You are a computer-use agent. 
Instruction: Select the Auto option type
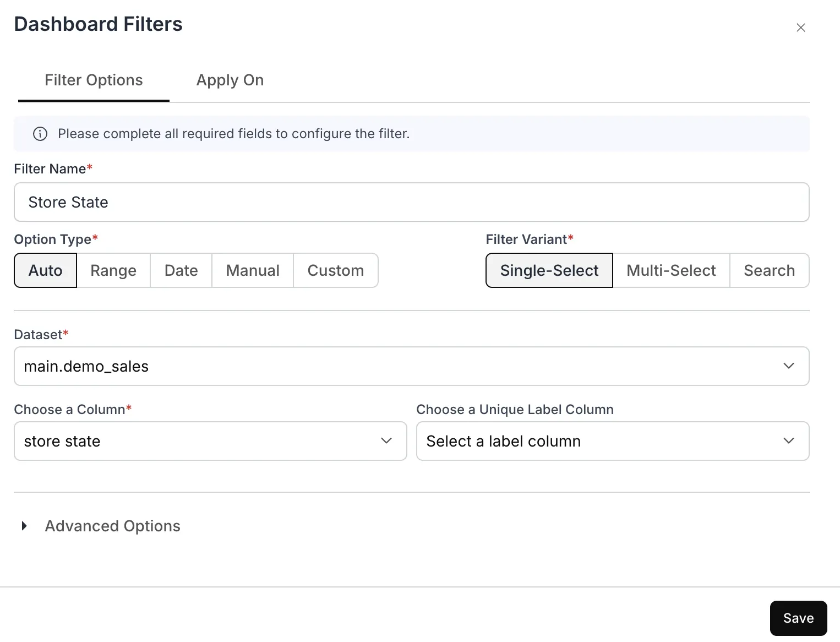tap(45, 270)
